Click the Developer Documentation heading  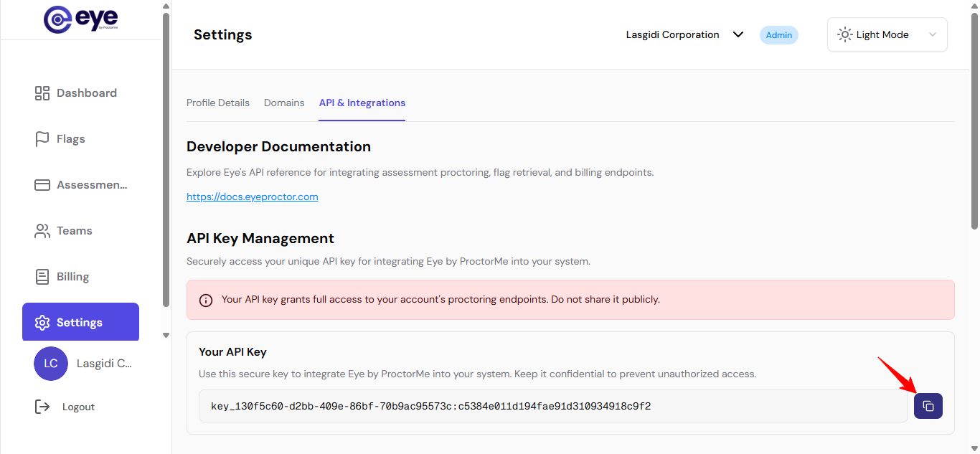point(278,146)
